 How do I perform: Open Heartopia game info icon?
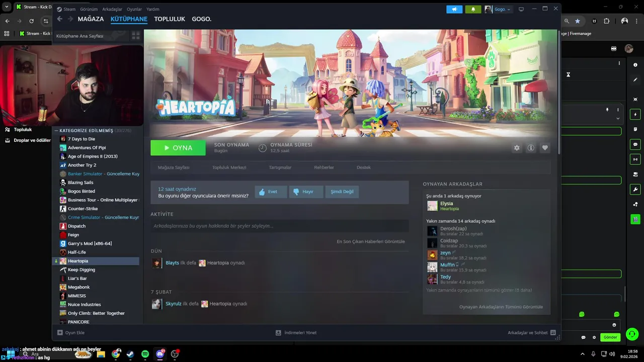point(531,148)
